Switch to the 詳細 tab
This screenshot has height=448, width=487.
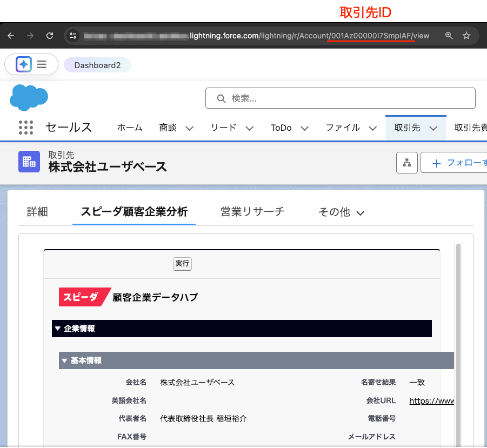point(37,212)
